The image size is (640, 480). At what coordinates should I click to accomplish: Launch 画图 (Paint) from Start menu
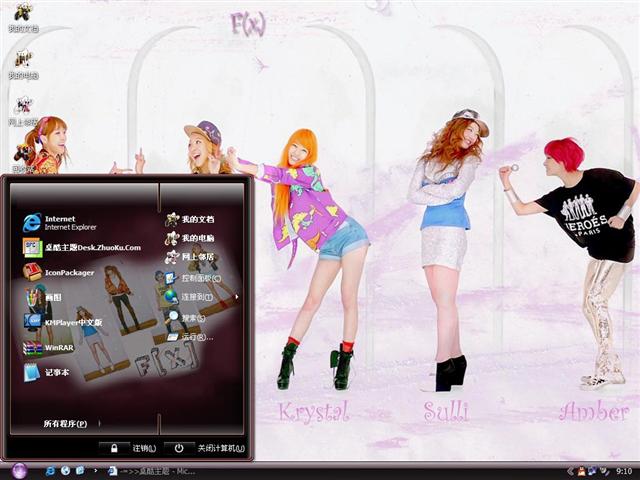(43, 297)
